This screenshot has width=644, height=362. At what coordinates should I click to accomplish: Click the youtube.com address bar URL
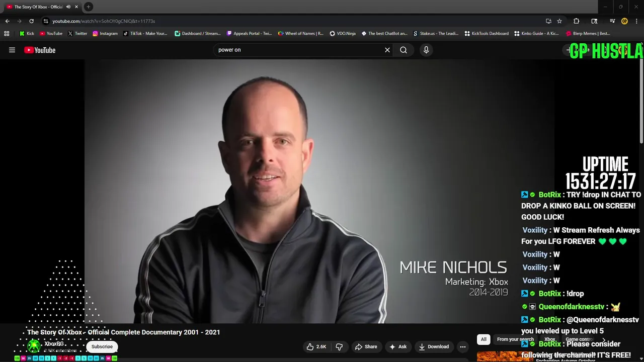(x=104, y=21)
